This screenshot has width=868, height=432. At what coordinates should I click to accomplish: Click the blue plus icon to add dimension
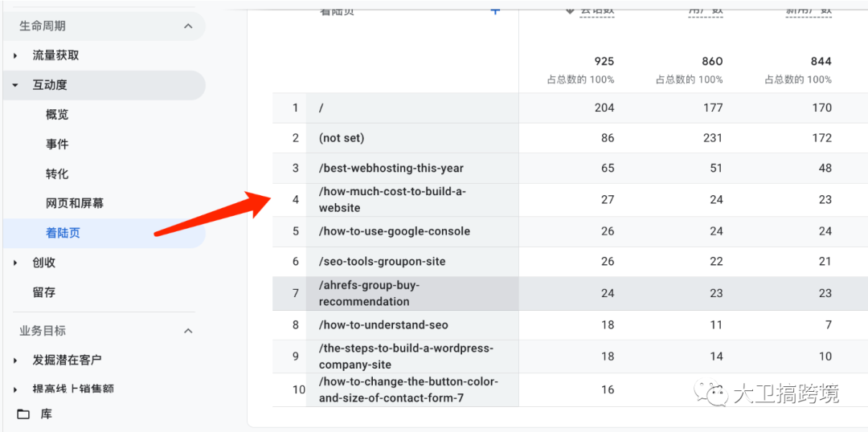click(495, 10)
